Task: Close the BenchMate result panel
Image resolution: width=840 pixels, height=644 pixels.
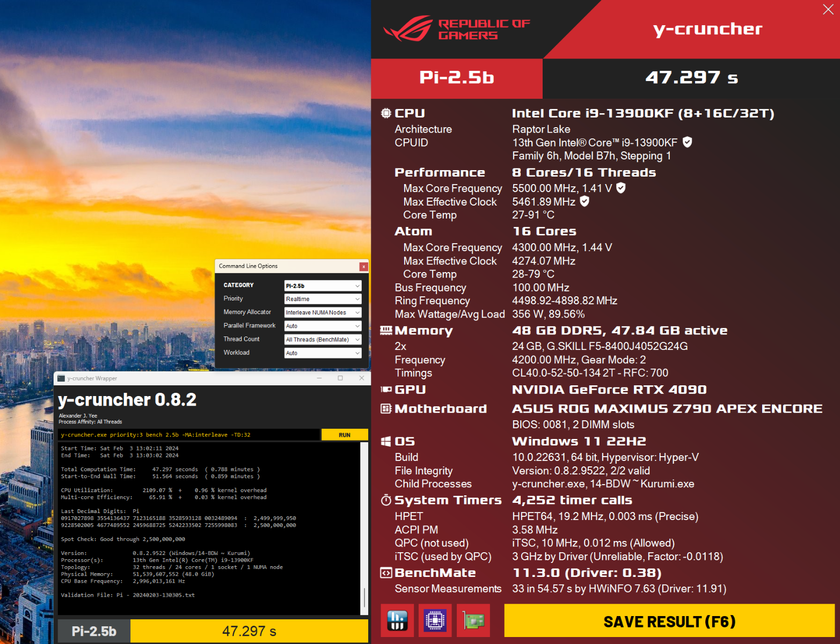Action: 828,9
